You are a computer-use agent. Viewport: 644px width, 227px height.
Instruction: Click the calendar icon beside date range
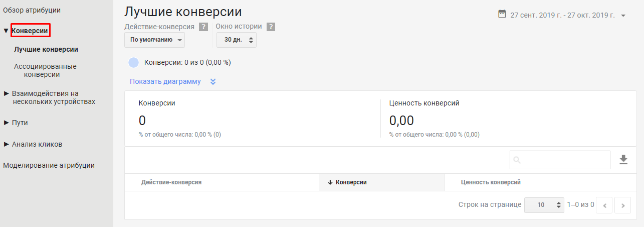pyautogui.click(x=502, y=15)
